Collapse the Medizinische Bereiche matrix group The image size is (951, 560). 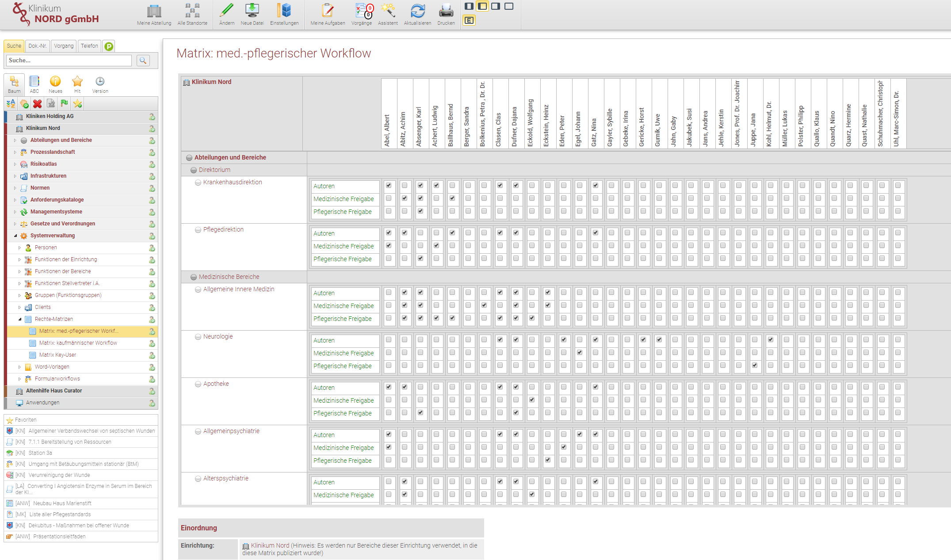point(194,277)
